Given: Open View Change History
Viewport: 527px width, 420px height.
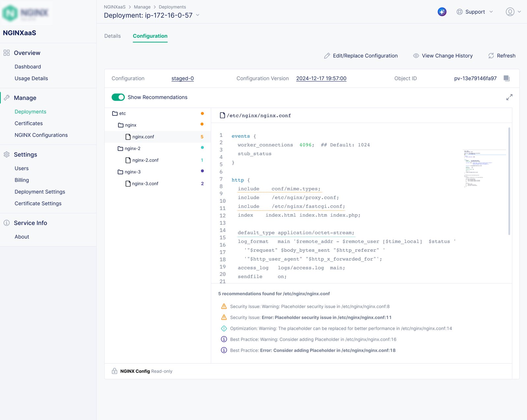Looking at the screenshot, I should click(443, 56).
